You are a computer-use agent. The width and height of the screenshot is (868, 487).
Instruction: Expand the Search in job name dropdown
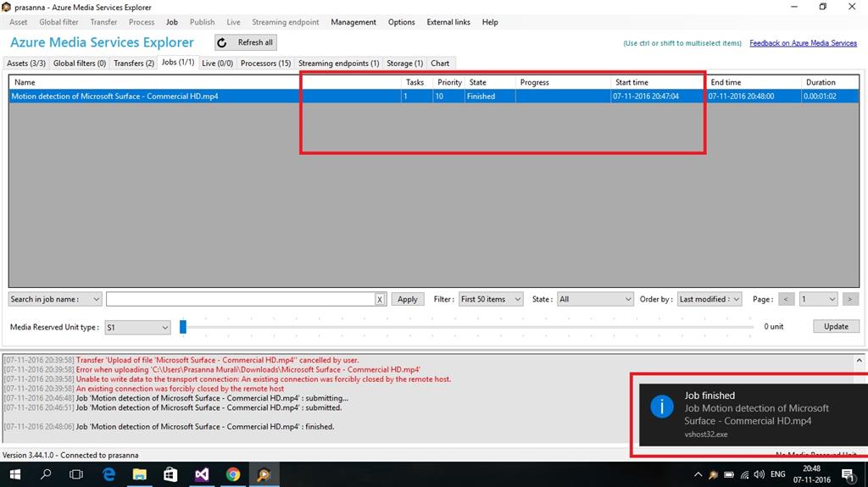(x=55, y=299)
